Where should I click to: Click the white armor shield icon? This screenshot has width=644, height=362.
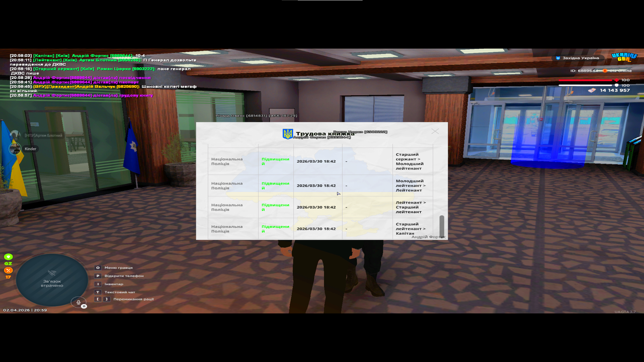616,85
